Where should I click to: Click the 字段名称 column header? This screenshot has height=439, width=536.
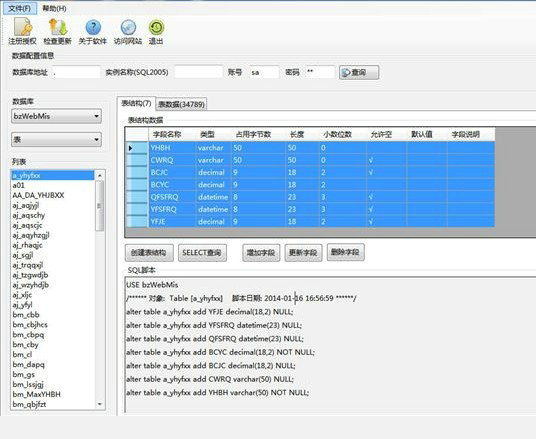tap(172, 134)
